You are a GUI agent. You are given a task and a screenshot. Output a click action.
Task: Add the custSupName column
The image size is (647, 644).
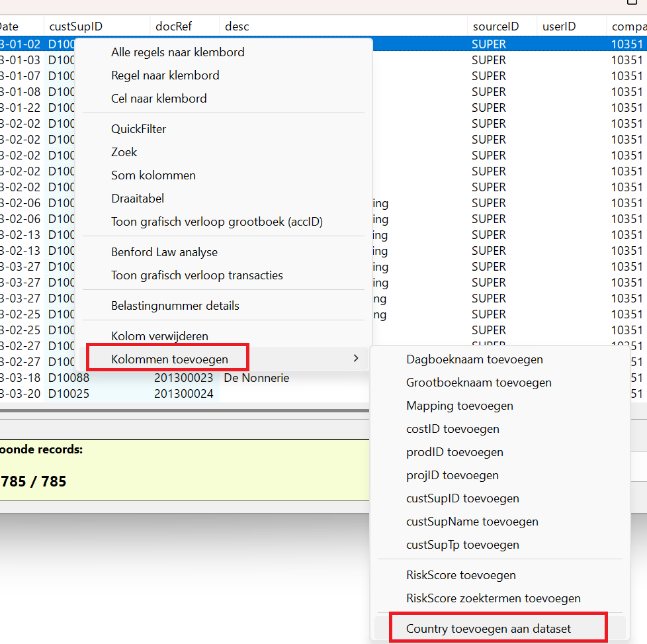[x=472, y=522]
